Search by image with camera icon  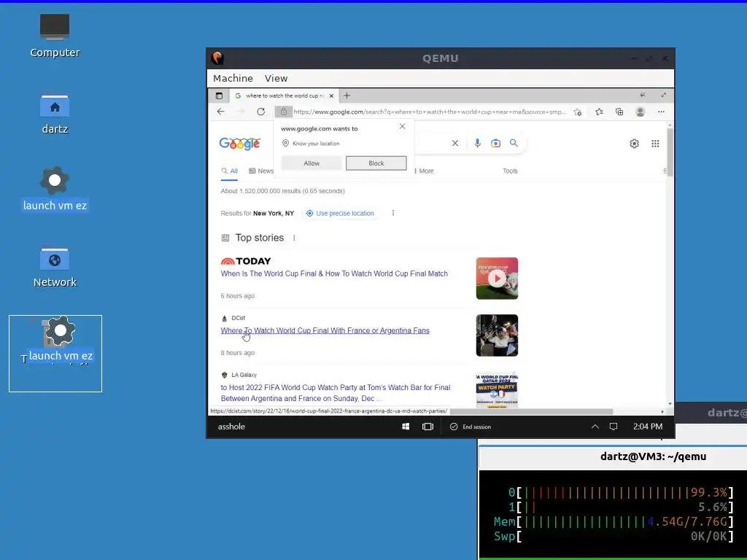[495, 143]
